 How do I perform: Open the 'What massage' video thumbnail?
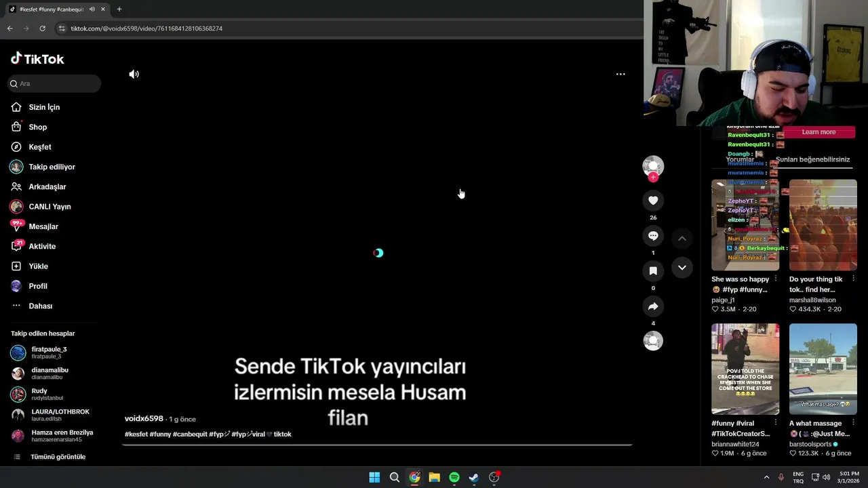823,369
